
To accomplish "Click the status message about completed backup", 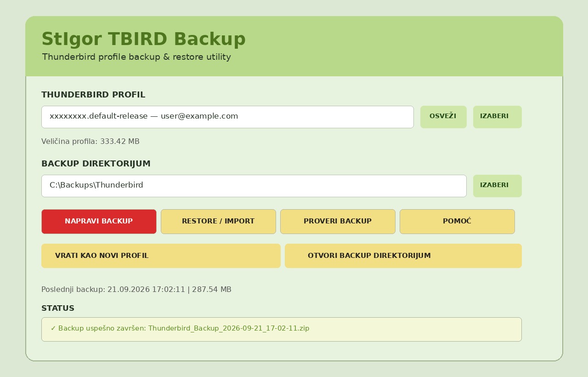I will [282, 329].
